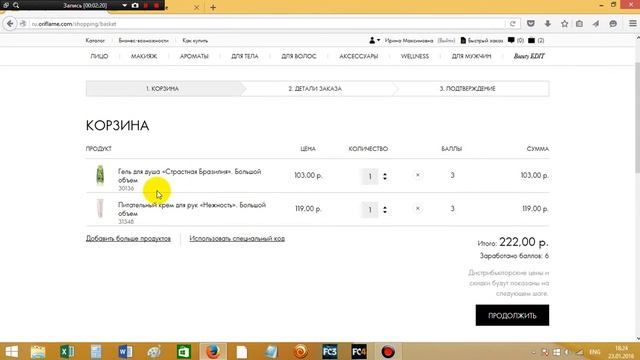Open the Windows Start button
This screenshot has width=640, height=360.
pyautogui.click(x=11, y=351)
